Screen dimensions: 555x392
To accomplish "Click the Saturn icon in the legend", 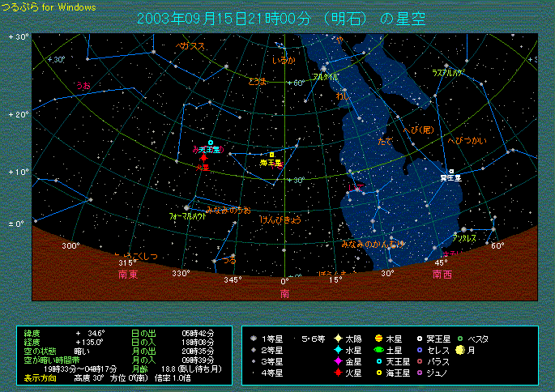I will 378,350.
